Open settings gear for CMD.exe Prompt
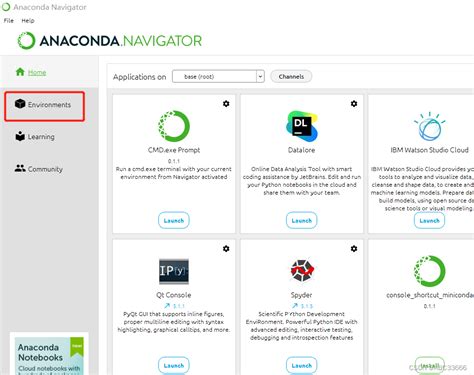474x375 pixels. [226, 104]
